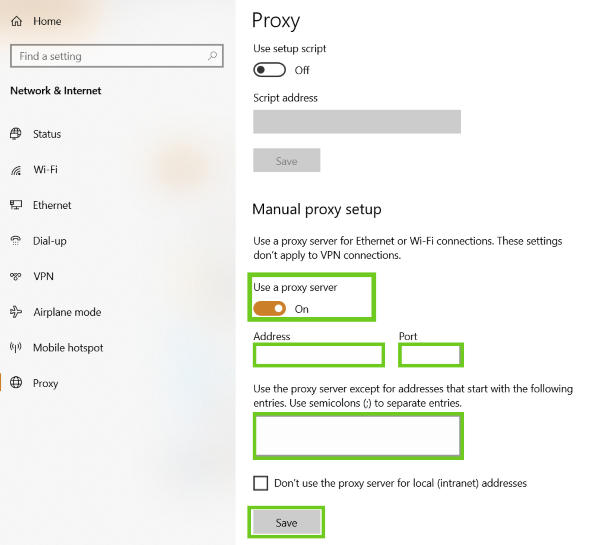Image resolution: width=600 pixels, height=545 pixels.
Task: Save the manual proxy setup
Action: tap(286, 522)
